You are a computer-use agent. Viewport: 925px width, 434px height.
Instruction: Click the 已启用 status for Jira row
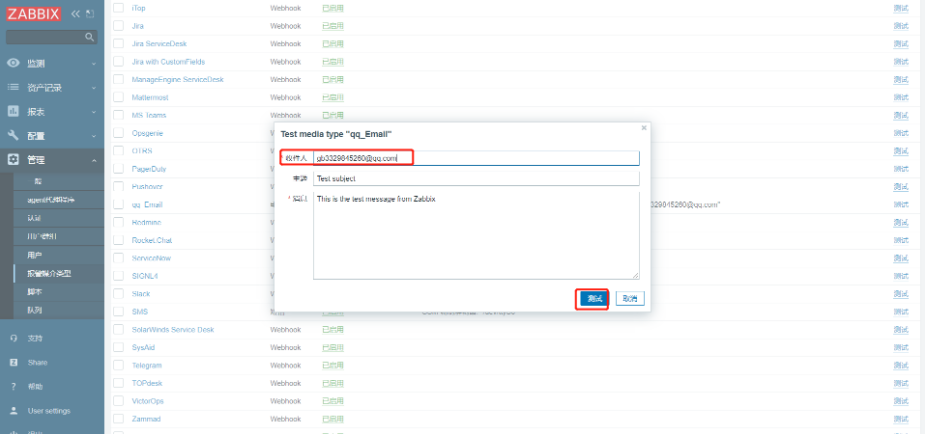coord(333,26)
